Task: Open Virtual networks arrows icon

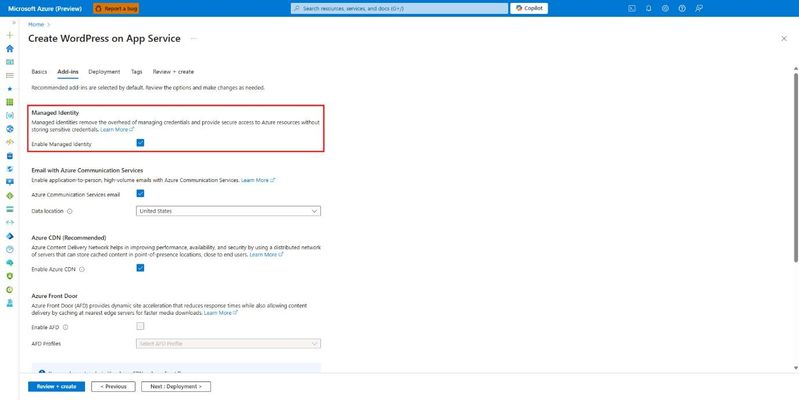Action: coord(9,222)
